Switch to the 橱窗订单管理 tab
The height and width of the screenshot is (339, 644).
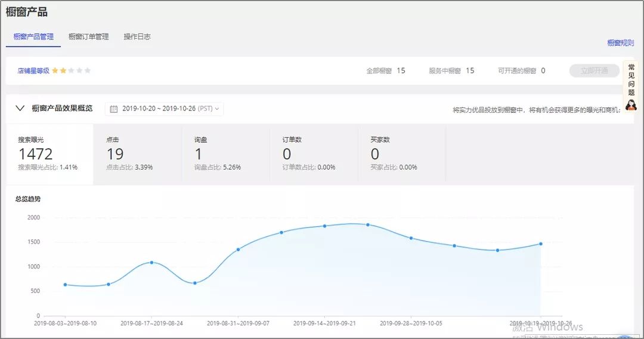[x=88, y=37]
